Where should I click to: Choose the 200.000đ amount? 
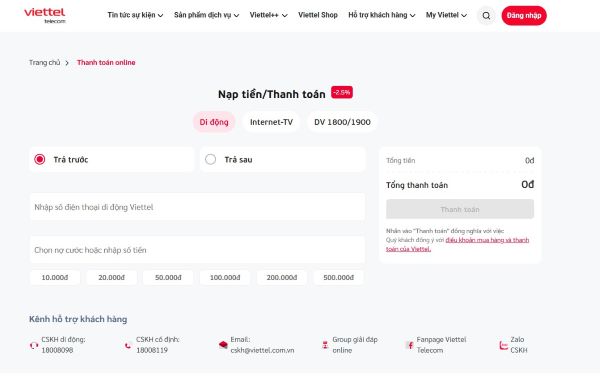(282, 278)
